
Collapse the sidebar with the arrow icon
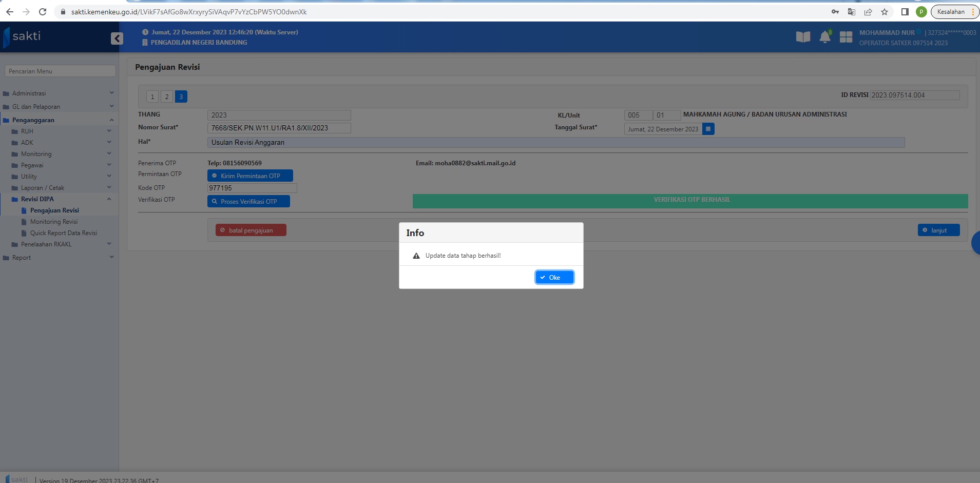tap(117, 38)
